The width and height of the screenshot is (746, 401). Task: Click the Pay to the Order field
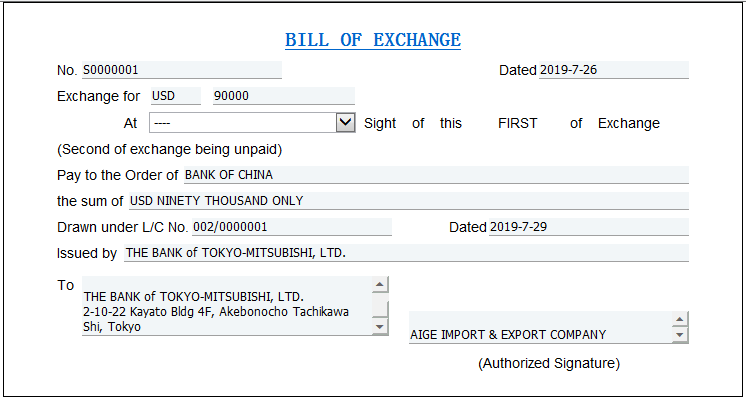(x=435, y=174)
